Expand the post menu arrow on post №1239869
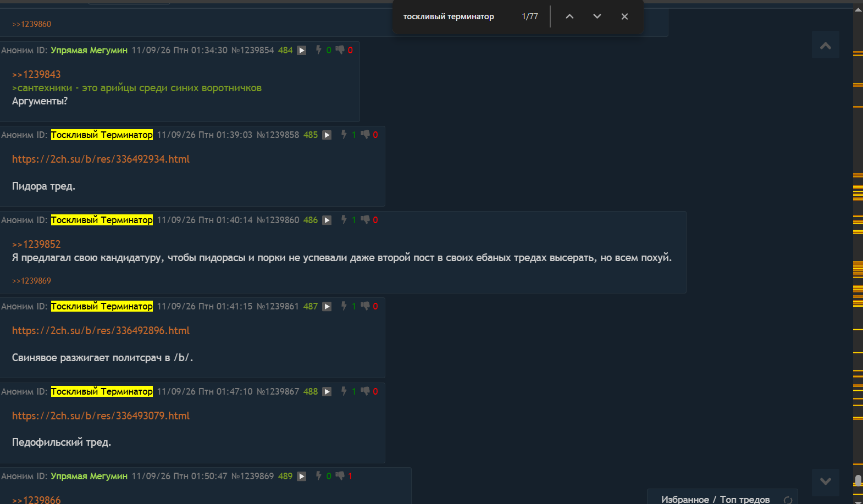Screen dimensions: 863x504 tap(302, 477)
